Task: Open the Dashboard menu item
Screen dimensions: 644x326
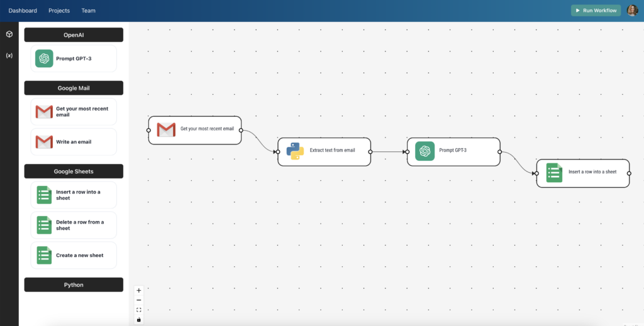Action: tap(23, 11)
